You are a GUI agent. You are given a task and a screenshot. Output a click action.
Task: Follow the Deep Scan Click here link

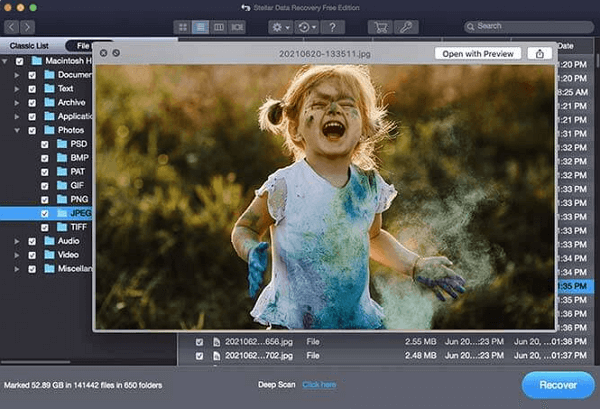319,384
